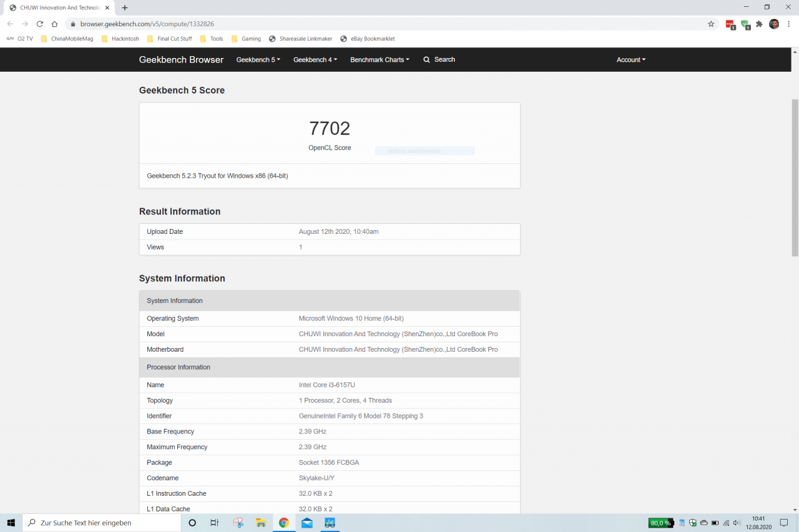799x532 pixels.
Task: Open Wi-Fi network tray icon
Action: point(726,523)
